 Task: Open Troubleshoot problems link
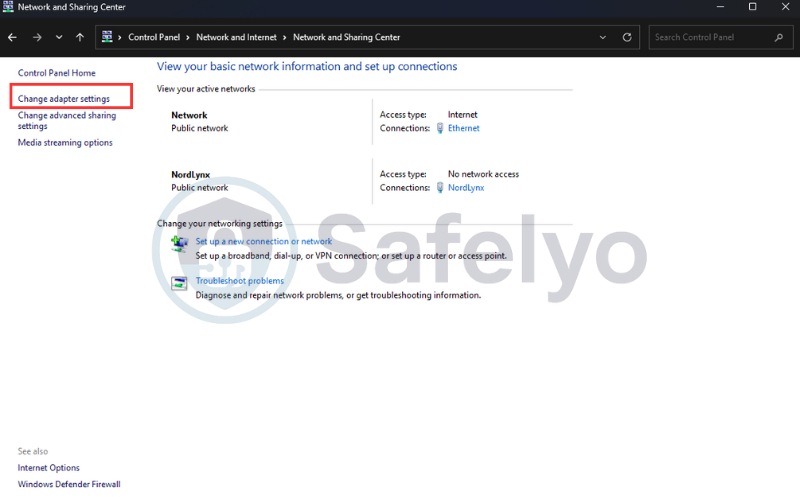click(x=240, y=281)
